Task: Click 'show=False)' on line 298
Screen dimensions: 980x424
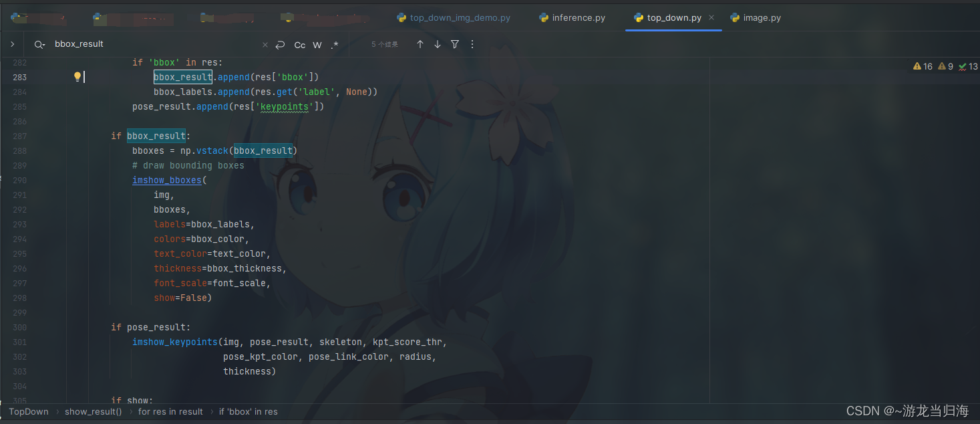Action: click(x=182, y=298)
